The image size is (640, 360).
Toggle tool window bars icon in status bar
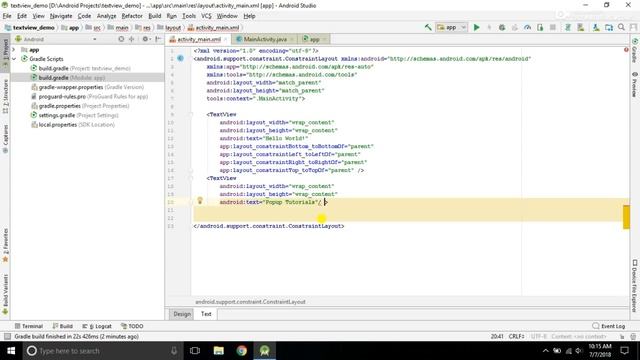click(7, 336)
